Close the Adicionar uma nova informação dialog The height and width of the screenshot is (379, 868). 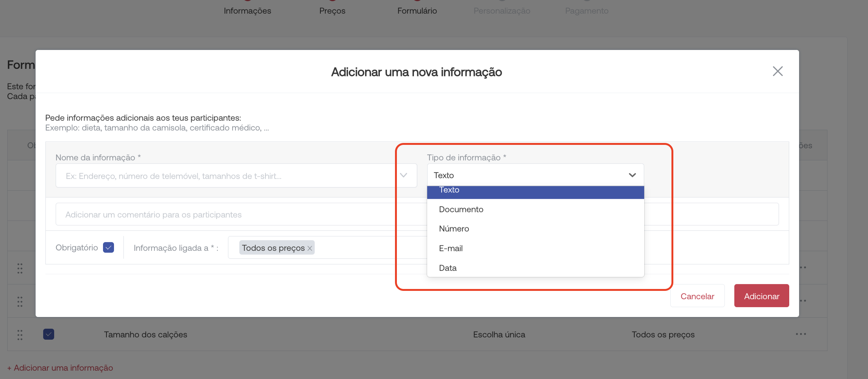pos(777,71)
